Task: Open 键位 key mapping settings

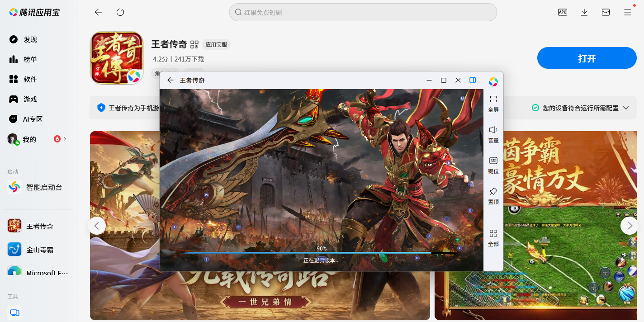Action: [493, 166]
